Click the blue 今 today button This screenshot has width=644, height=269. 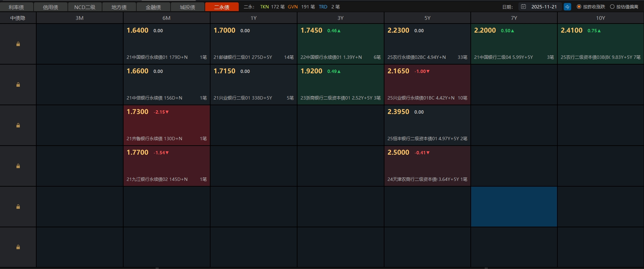(x=567, y=7)
